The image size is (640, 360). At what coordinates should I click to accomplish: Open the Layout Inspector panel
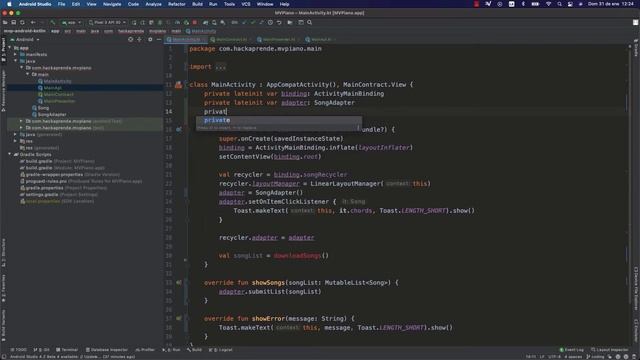pos(610,350)
